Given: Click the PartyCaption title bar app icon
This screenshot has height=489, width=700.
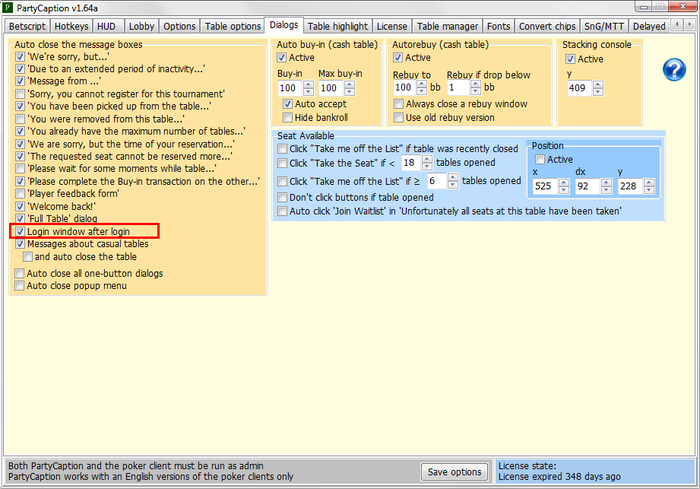Looking at the screenshot, I should (8, 8).
